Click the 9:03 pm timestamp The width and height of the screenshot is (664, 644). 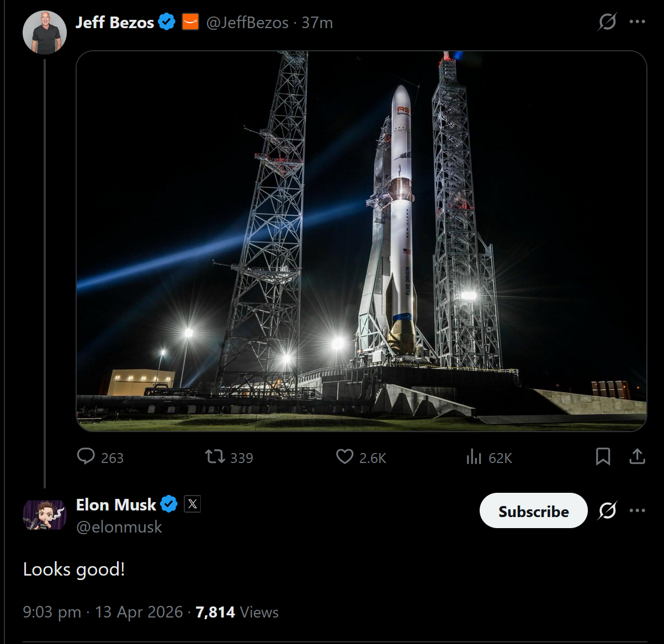[x=52, y=612]
